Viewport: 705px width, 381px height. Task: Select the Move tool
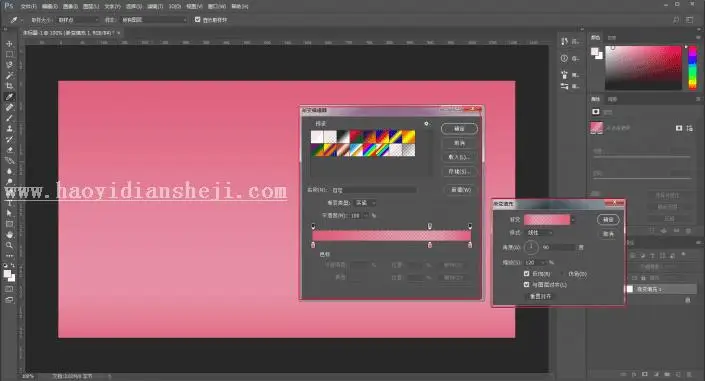9,44
